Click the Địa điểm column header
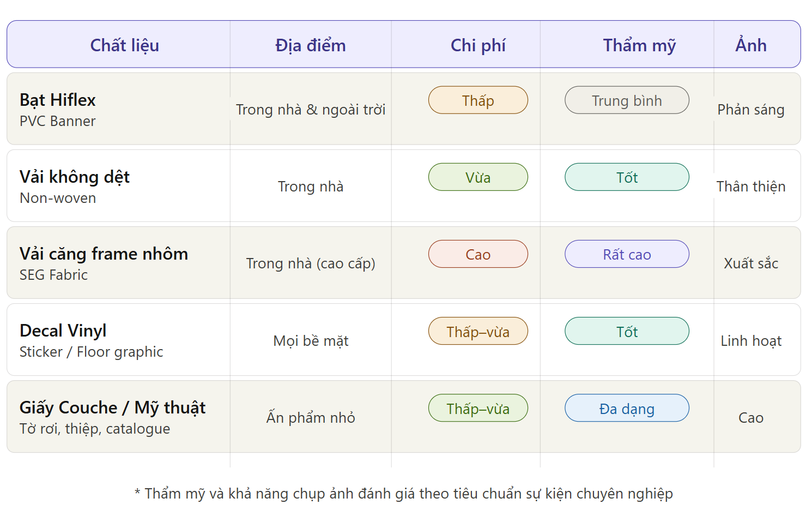812x516 pixels. [310, 45]
